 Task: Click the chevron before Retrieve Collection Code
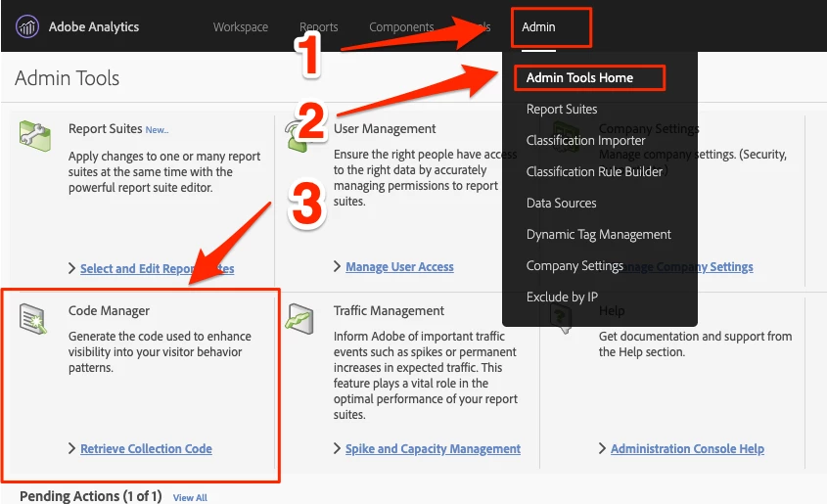[x=71, y=448]
